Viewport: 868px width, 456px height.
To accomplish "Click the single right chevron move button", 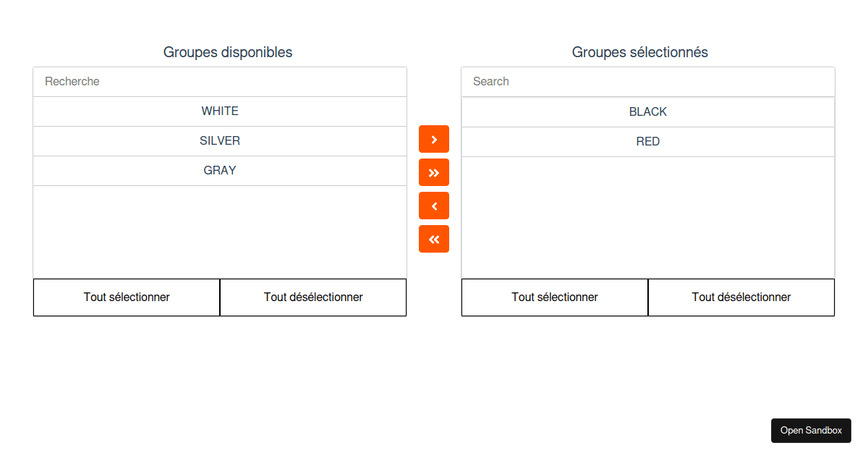I will 434,139.
